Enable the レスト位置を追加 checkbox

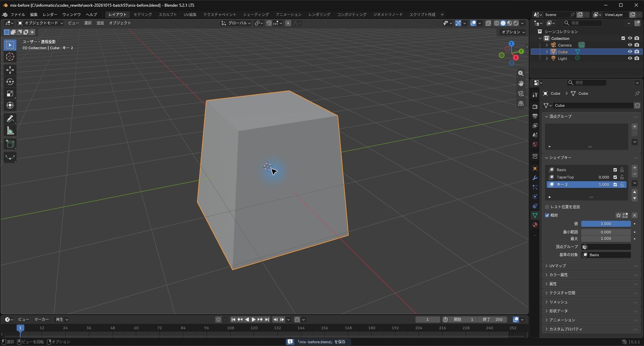(547, 207)
